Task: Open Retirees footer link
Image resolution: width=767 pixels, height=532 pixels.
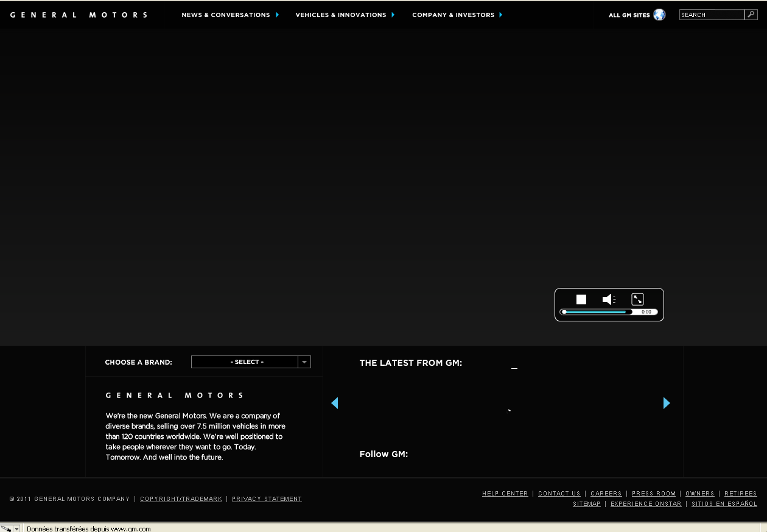Action: 741,494
